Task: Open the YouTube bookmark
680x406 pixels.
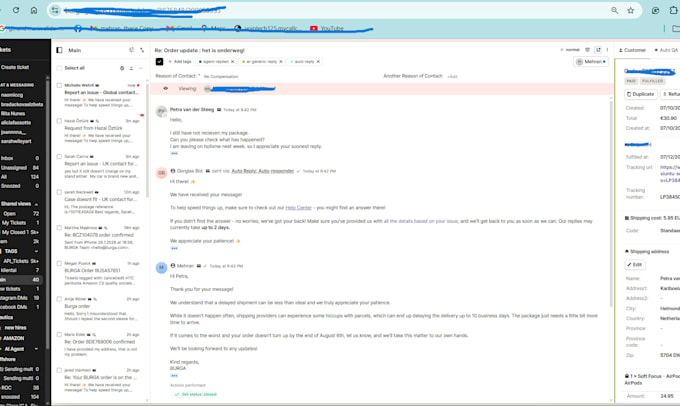Action: tap(327, 28)
